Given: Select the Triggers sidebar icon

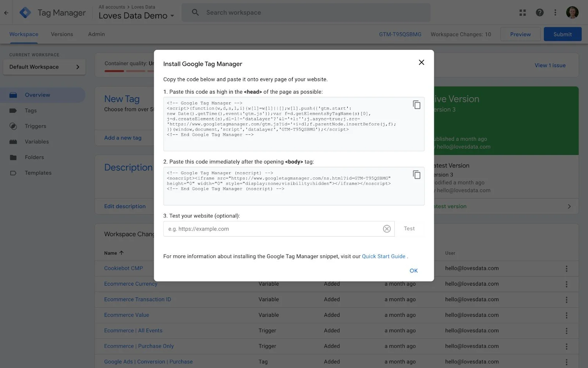Looking at the screenshot, I should (13, 126).
